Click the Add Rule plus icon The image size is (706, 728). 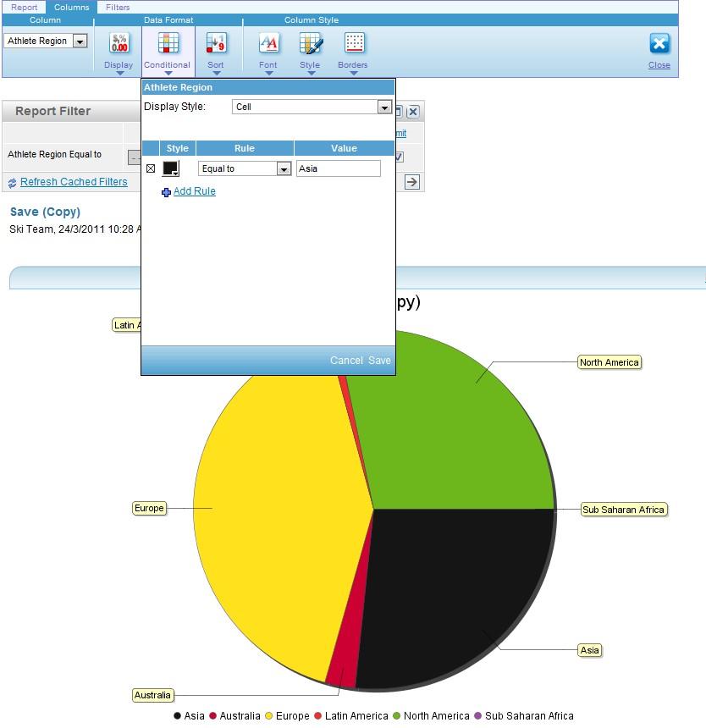pos(166,191)
